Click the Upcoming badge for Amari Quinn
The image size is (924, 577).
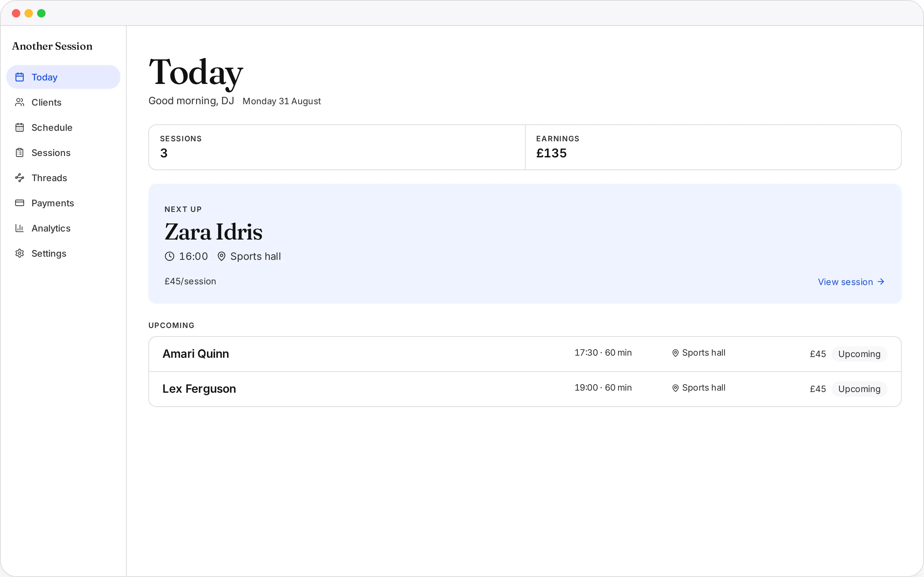click(x=859, y=354)
